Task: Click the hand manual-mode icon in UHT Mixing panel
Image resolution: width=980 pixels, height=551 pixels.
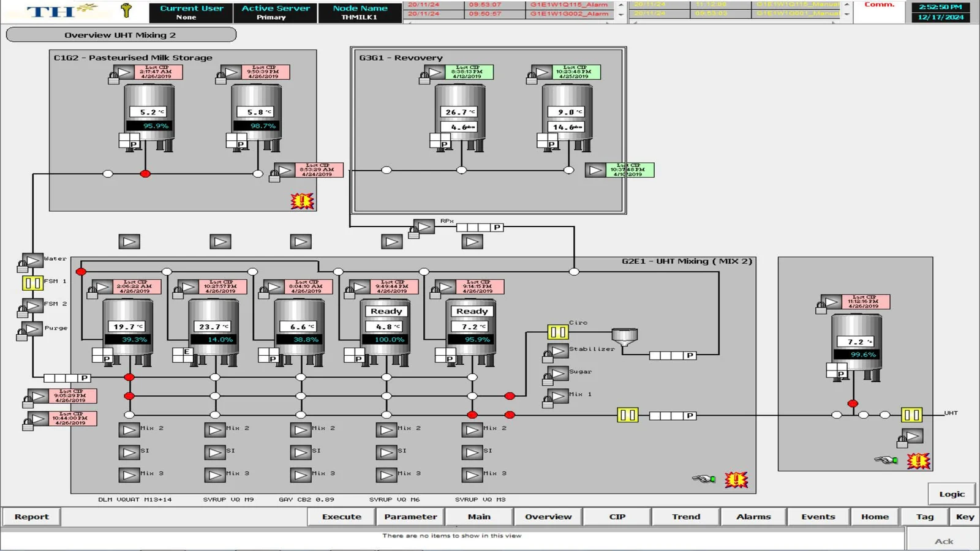Action: coord(704,479)
